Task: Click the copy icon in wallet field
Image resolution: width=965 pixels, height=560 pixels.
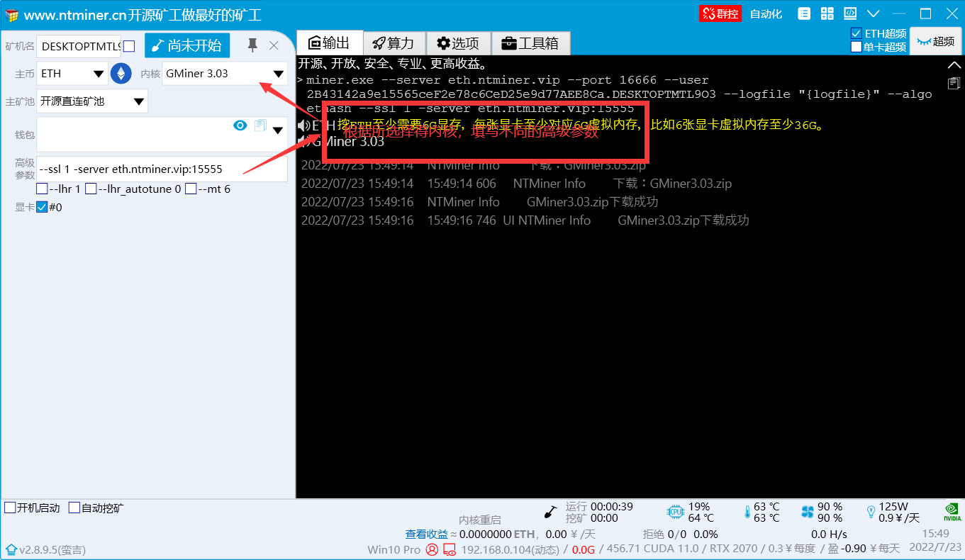Action: (x=260, y=125)
